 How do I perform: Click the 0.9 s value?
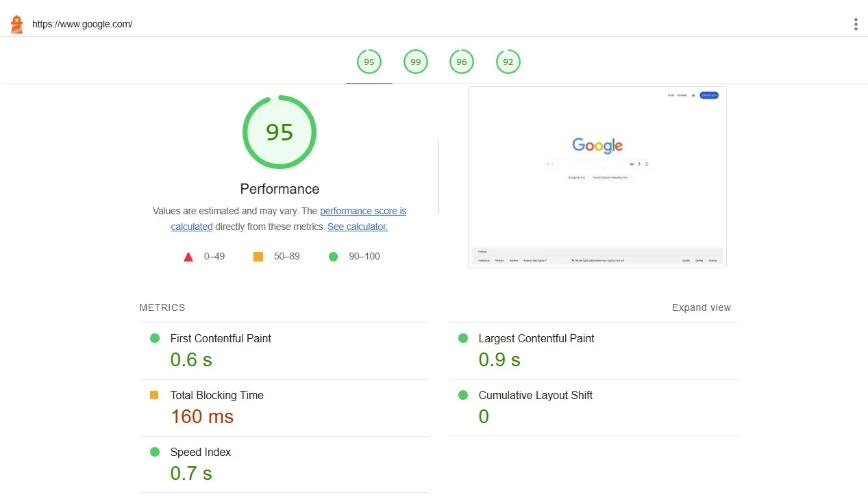tap(499, 359)
